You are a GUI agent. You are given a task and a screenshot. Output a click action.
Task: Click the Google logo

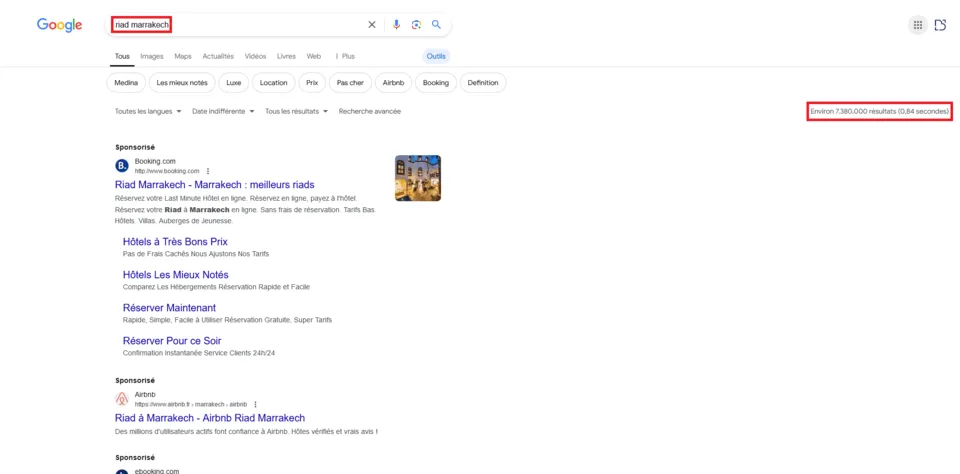pos(59,25)
